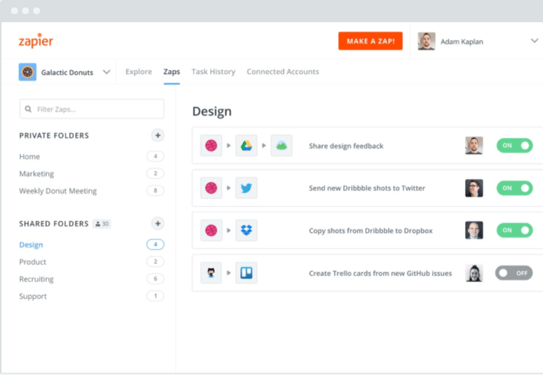Click the mountain image app icon
Screen dimensions: 543x375
click(x=282, y=145)
